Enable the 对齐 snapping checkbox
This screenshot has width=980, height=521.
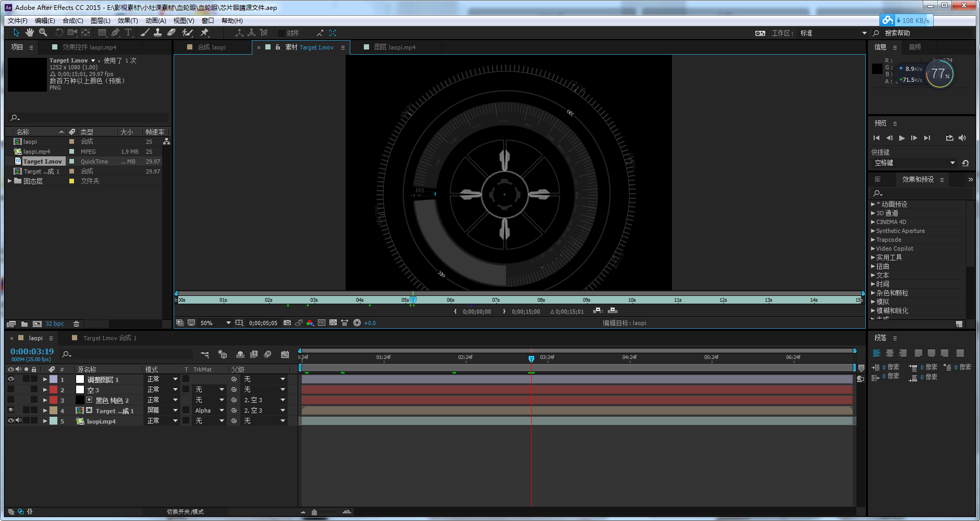pos(281,33)
